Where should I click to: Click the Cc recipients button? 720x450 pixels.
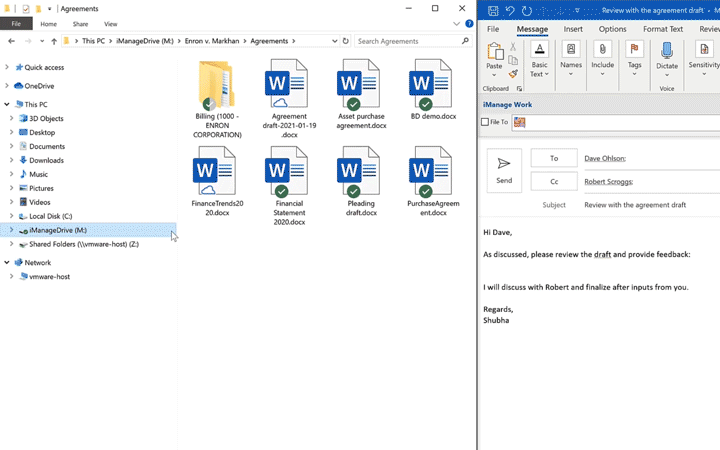pyautogui.click(x=553, y=182)
